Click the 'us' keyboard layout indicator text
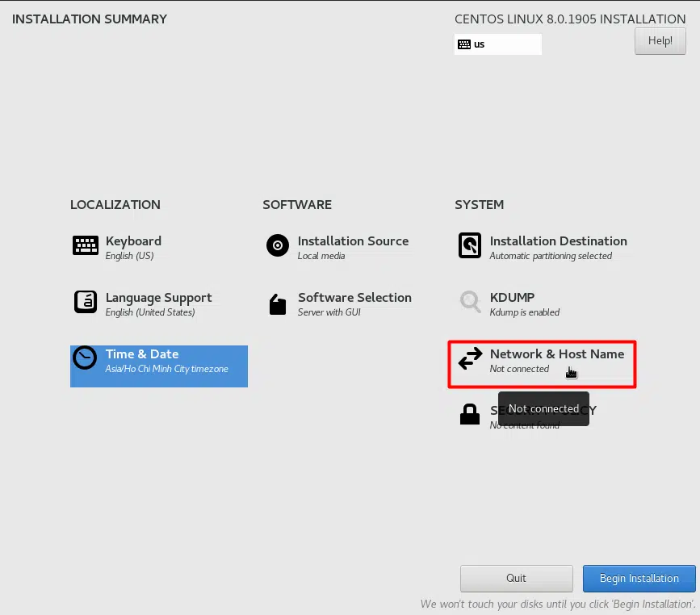Image resolution: width=700 pixels, height=615 pixels. point(480,44)
